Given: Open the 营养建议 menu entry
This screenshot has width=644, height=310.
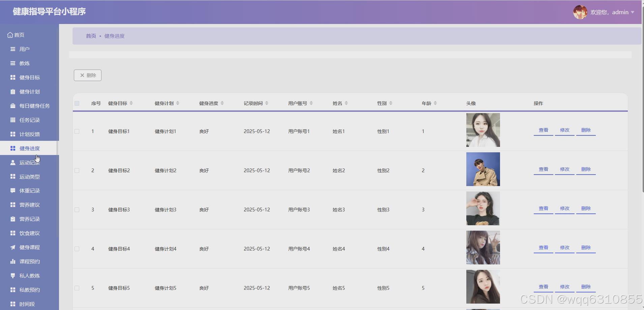Looking at the screenshot, I should click(x=12, y=205).
